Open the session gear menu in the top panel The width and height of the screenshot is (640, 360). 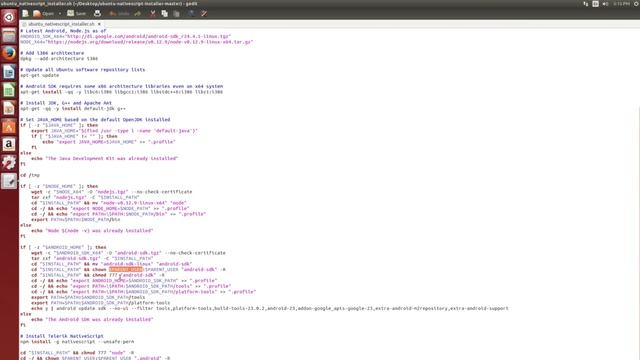(636, 4)
